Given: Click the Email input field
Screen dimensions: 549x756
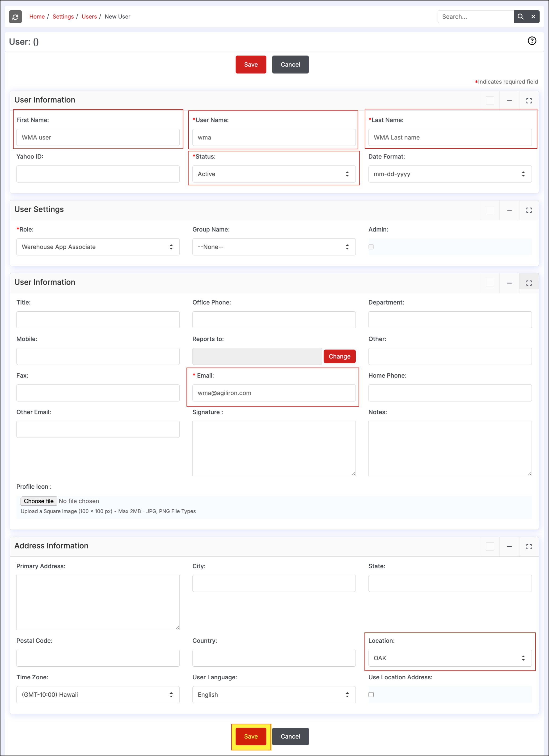Looking at the screenshot, I should (274, 393).
